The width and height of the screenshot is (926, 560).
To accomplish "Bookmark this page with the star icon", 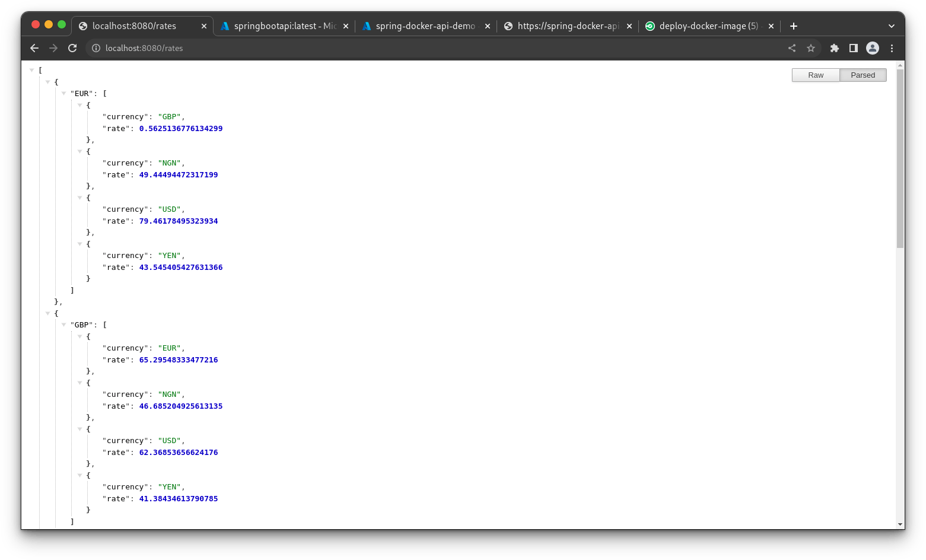I will tap(811, 48).
